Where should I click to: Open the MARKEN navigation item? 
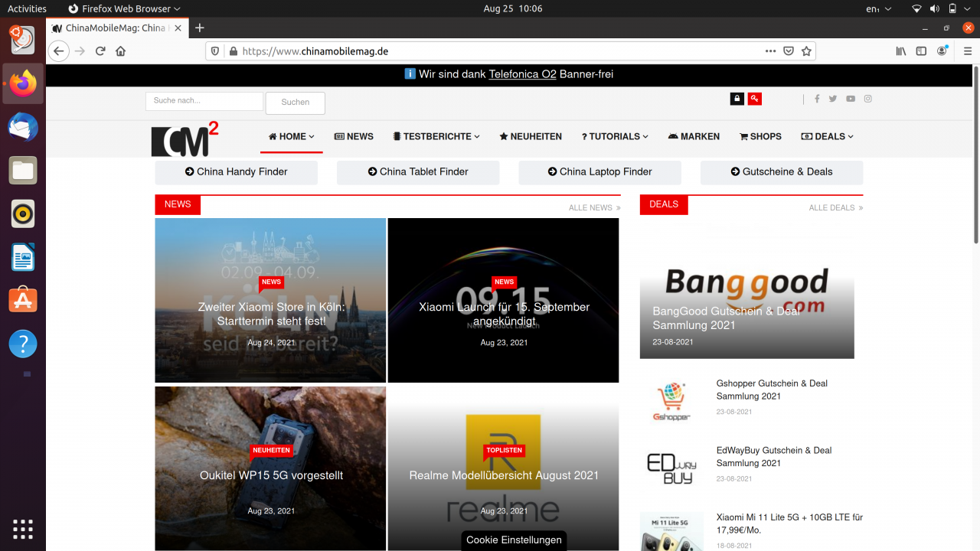click(x=694, y=137)
